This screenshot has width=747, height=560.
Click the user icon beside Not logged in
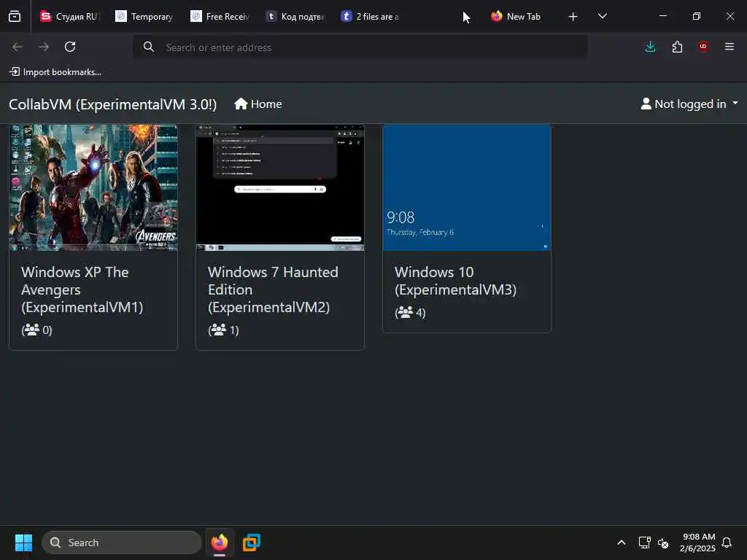[646, 104]
